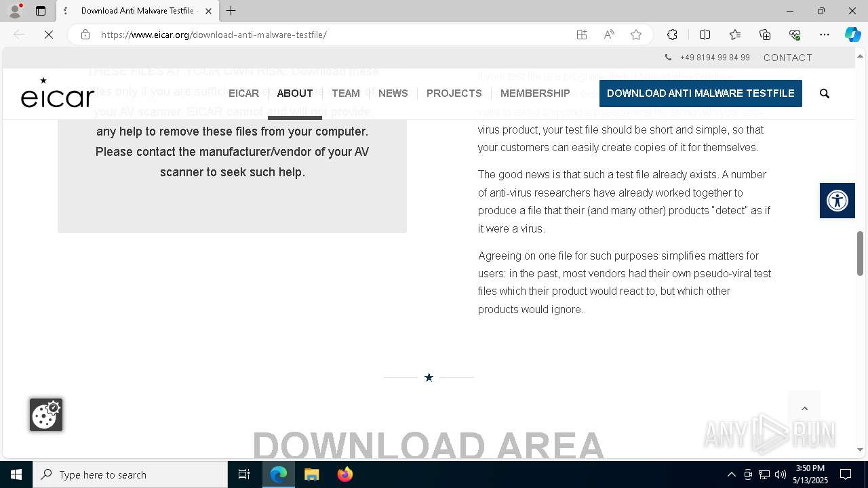The width and height of the screenshot is (868, 488).
Task: Open the volume control
Action: (x=780, y=474)
